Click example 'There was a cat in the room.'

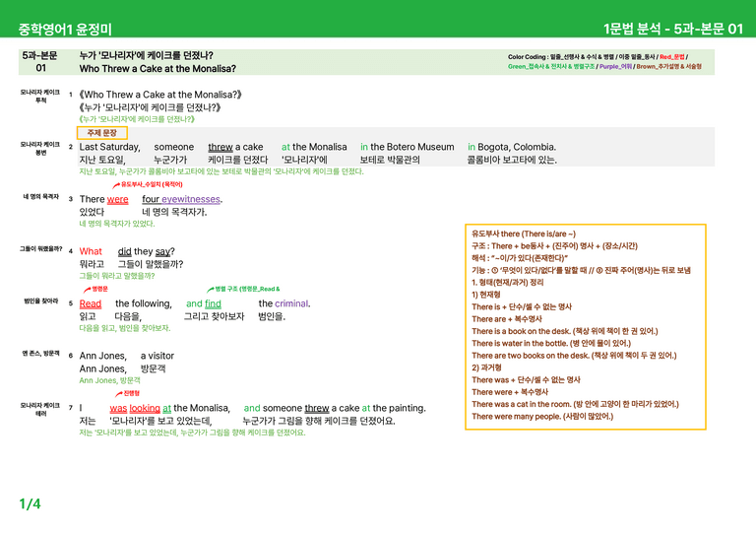575,404
